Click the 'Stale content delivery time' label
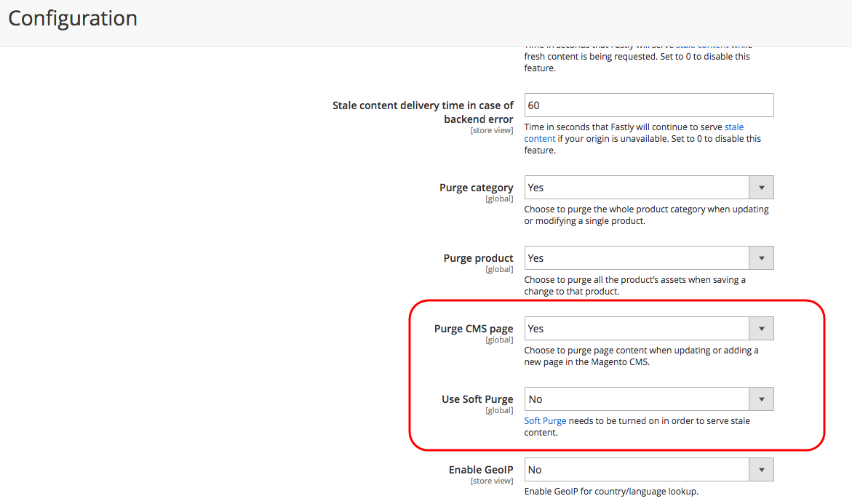This screenshot has height=504, width=852. tap(423, 112)
